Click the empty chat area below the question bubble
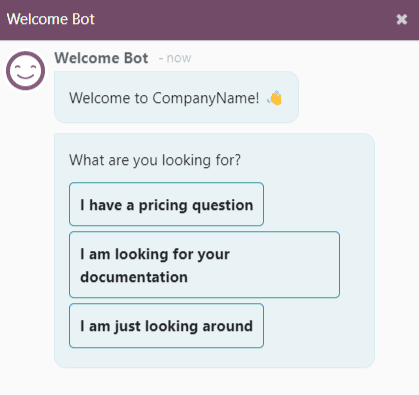The width and height of the screenshot is (419, 395). 209,382
